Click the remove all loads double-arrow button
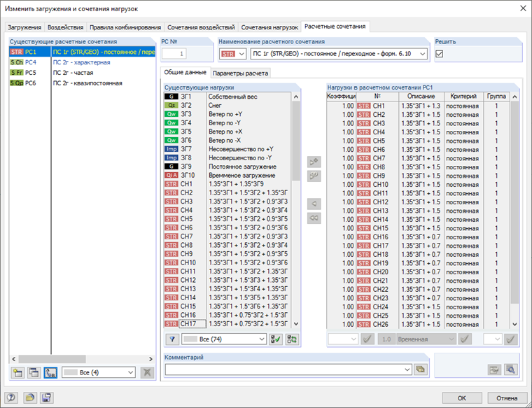This screenshot has height=408, width=532. pos(314,218)
